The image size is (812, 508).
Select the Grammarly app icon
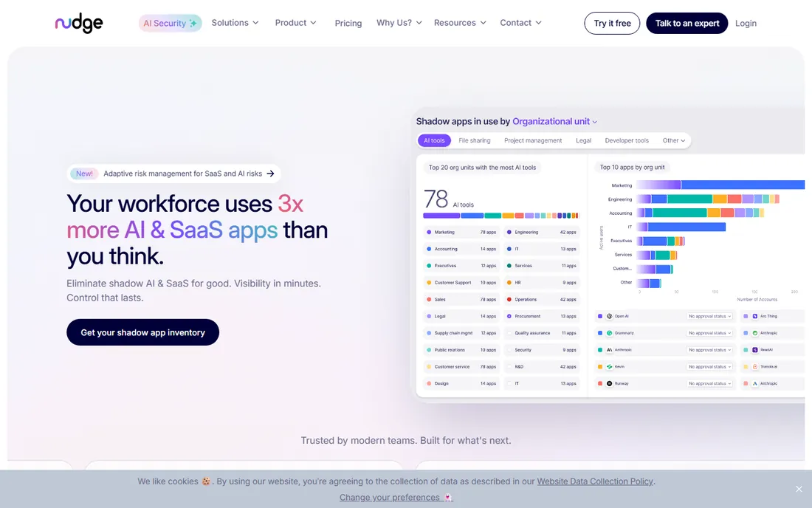tap(610, 333)
